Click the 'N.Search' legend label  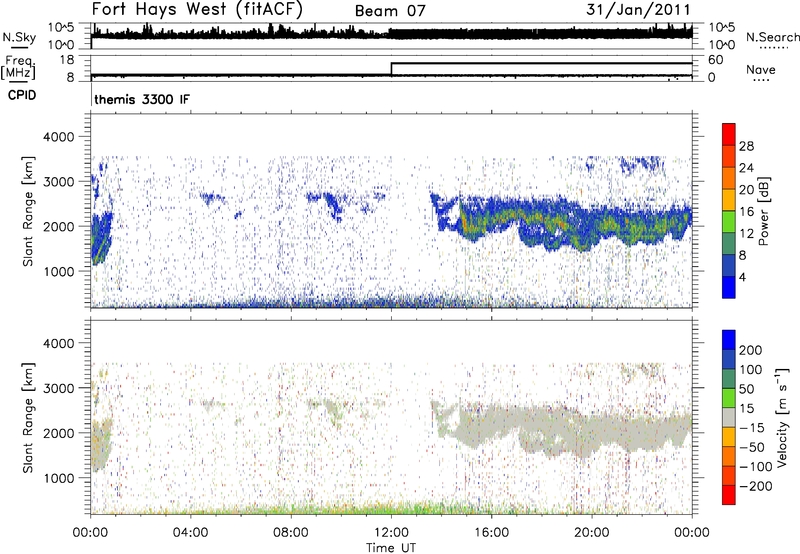[x=772, y=37]
